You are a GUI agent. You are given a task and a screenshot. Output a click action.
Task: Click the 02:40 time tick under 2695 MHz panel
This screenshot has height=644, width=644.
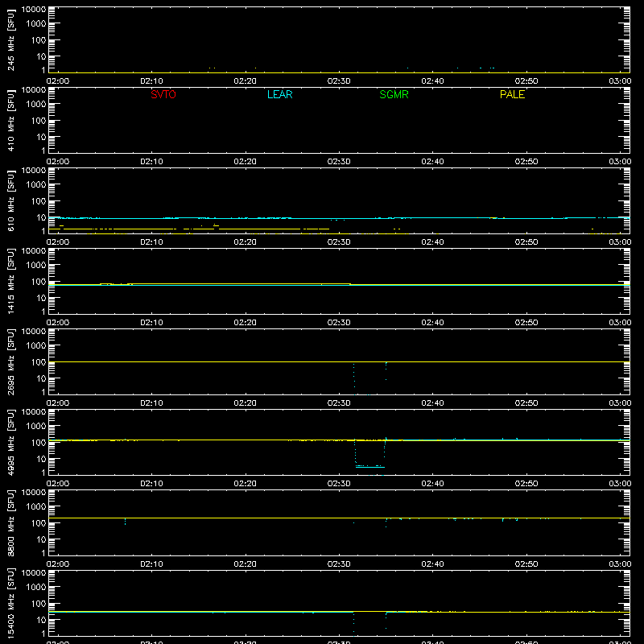pyautogui.click(x=432, y=403)
